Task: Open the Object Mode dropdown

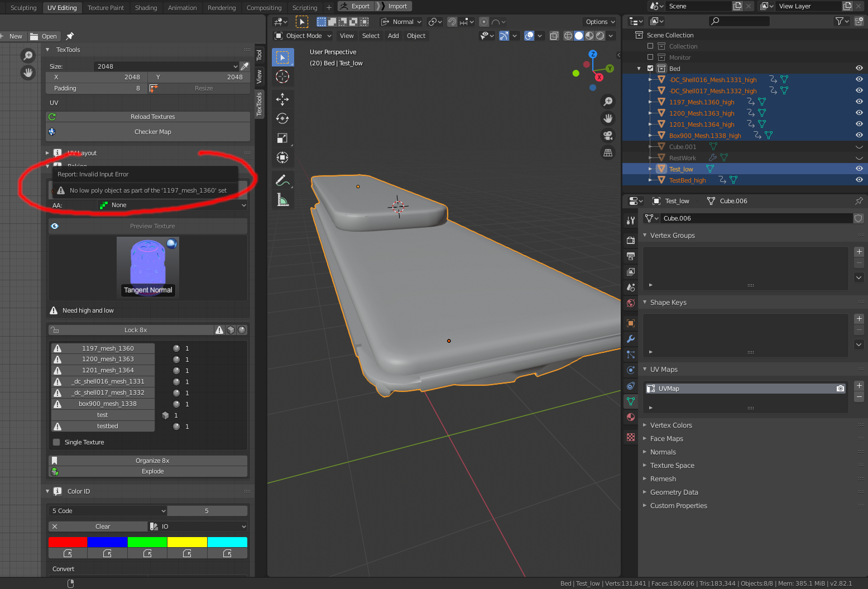Action: click(x=303, y=36)
